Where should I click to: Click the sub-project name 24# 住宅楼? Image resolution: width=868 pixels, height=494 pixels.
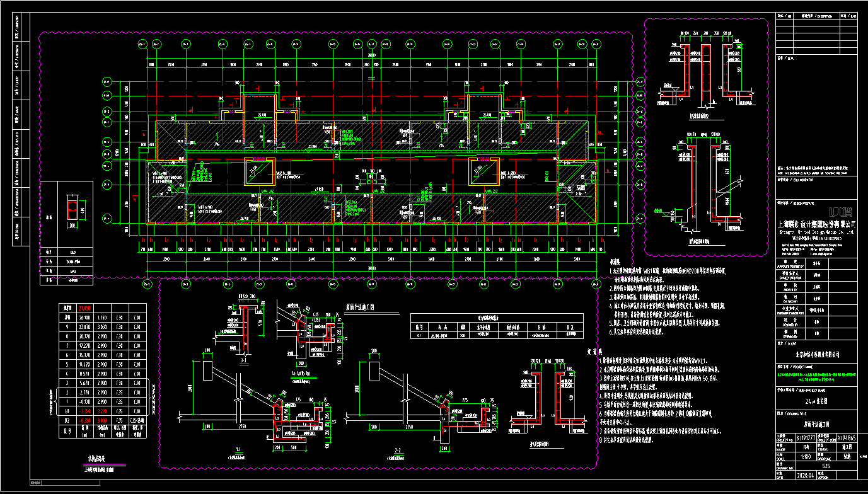[x=816, y=401]
